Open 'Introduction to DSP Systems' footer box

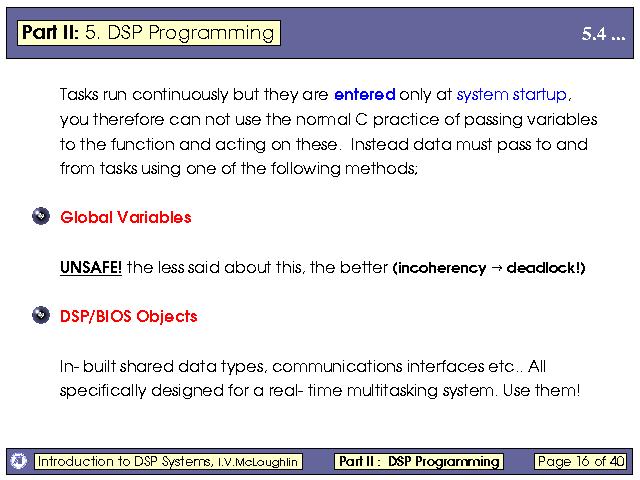[x=168, y=461]
